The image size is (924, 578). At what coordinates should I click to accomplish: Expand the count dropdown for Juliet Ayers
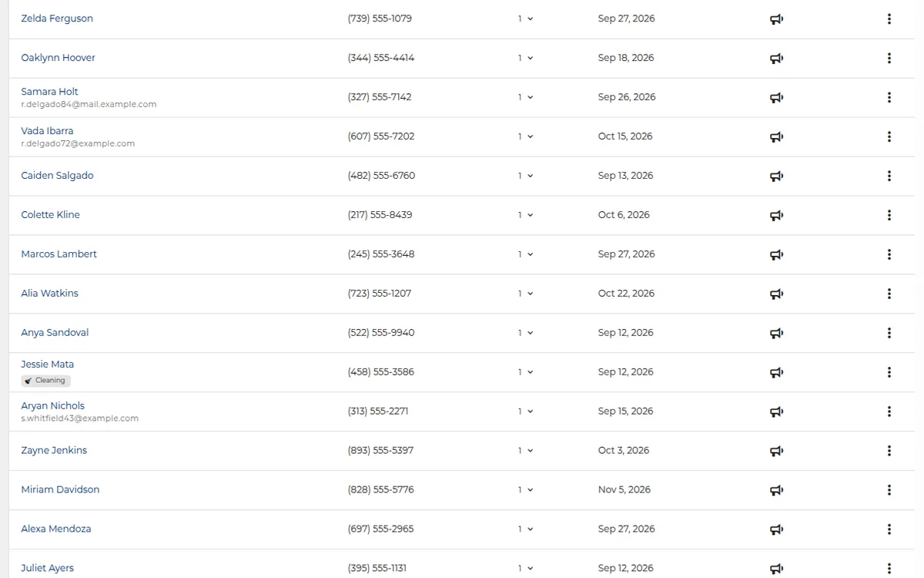pos(525,568)
